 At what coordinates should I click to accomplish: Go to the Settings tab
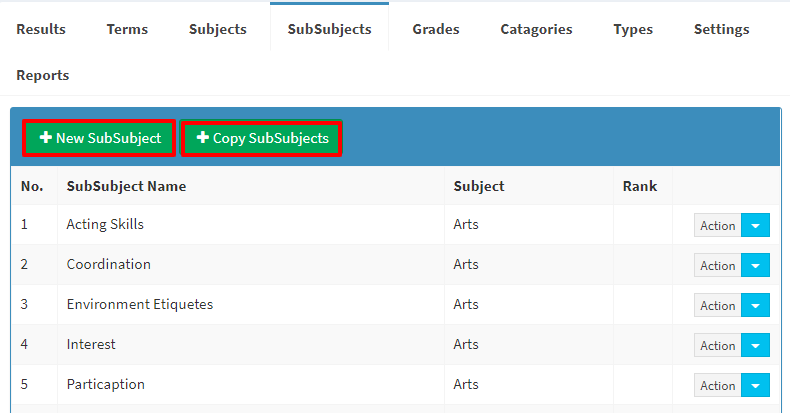point(721,29)
